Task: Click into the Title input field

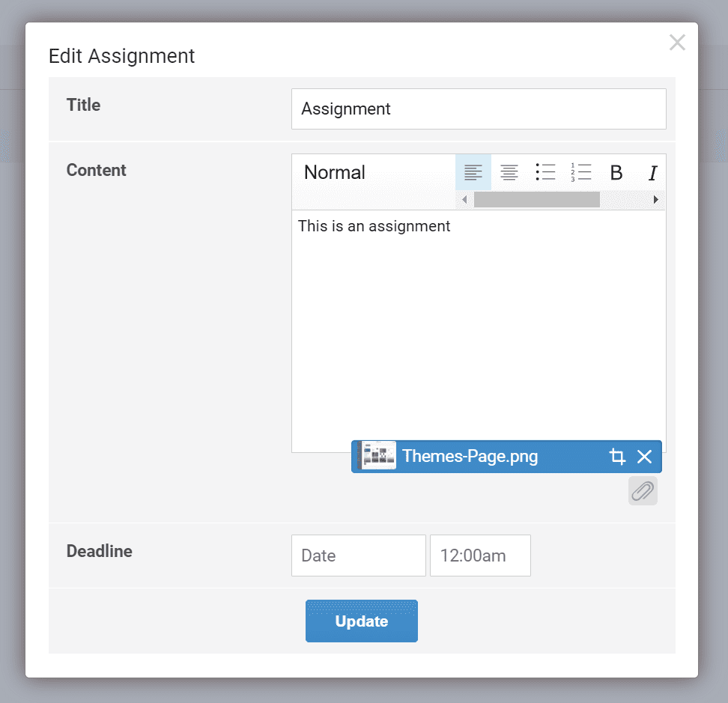Action: (478, 109)
